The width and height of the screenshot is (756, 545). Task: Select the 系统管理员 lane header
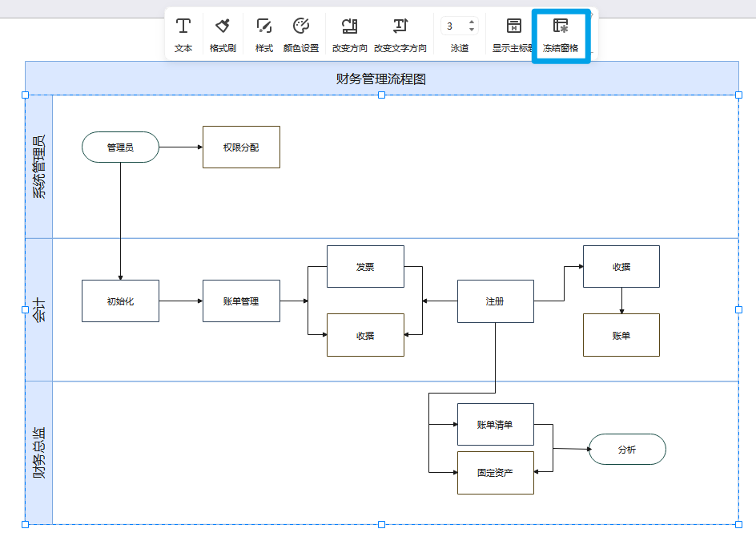[x=39, y=167]
